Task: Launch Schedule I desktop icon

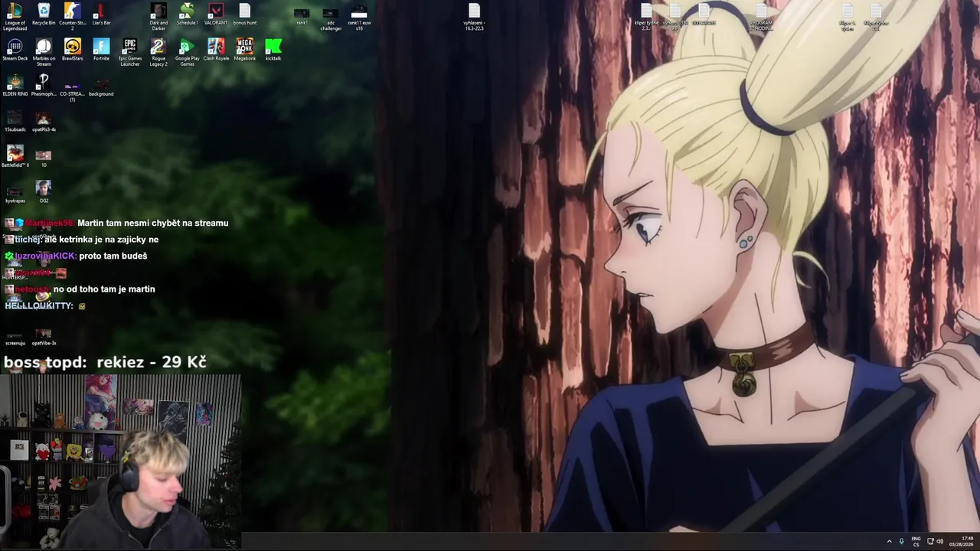Action: click(x=187, y=14)
